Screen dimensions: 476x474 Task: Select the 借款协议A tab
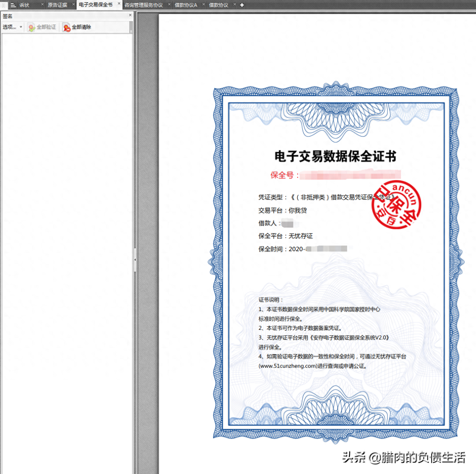(186, 5)
